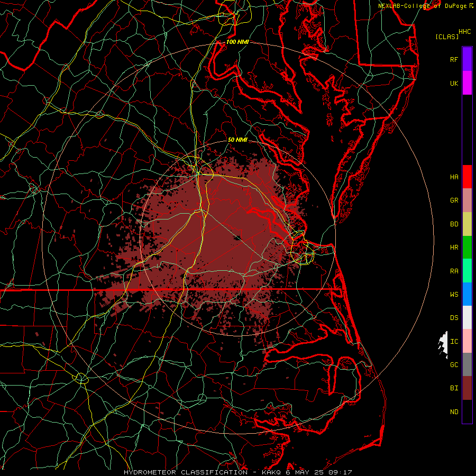Image resolution: width=476 pixels, height=476 pixels.
Task: Click the BI brown legend swatch
Action: click(x=467, y=388)
